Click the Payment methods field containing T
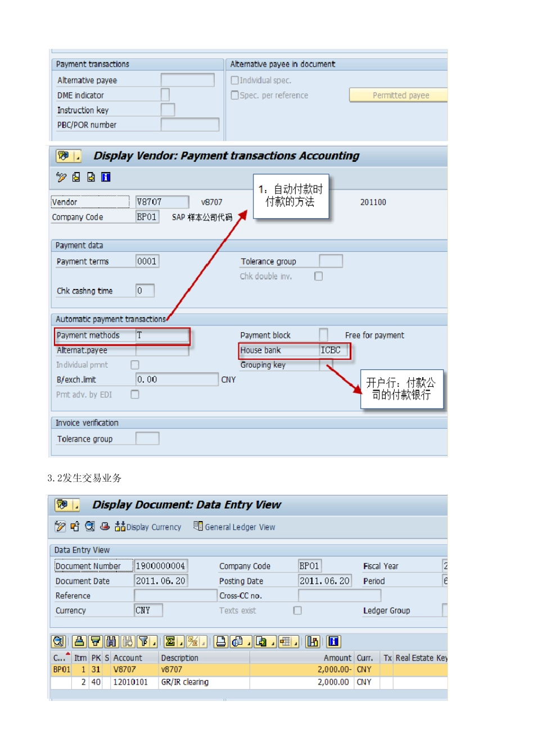The width and height of the screenshot is (534, 756). (x=162, y=335)
